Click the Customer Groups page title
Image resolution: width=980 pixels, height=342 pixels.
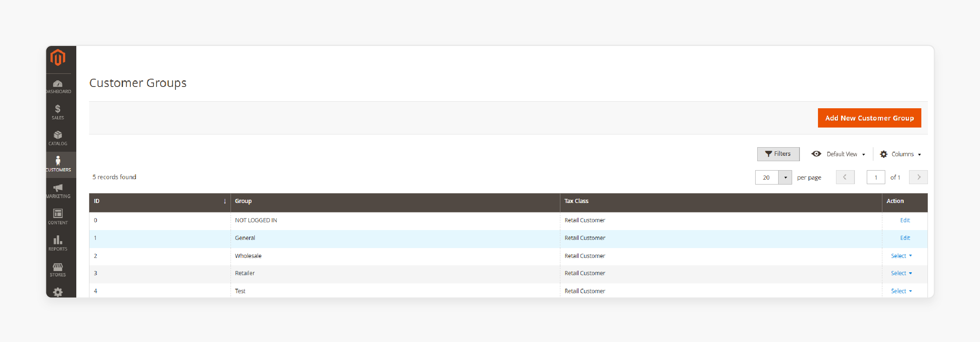pyautogui.click(x=138, y=83)
